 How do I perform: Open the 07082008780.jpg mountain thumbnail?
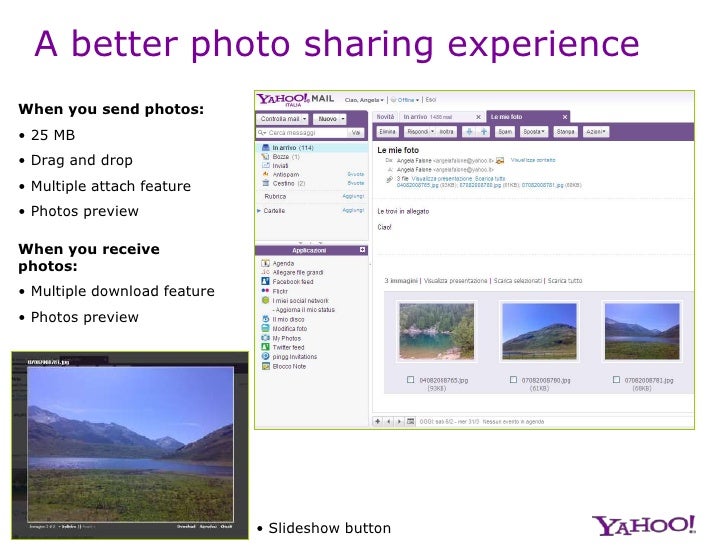[540, 332]
